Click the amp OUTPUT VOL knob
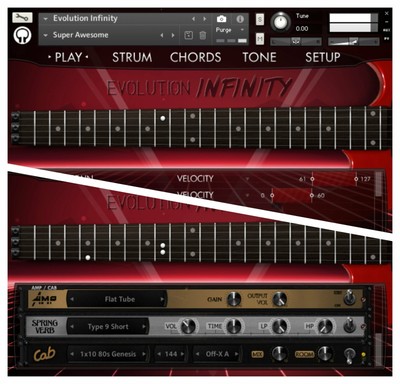This screenshot has width=400, height=384. click(279, 299)
